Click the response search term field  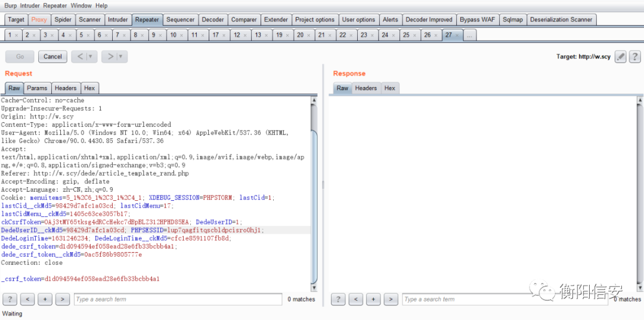click(x=505, y=299)
